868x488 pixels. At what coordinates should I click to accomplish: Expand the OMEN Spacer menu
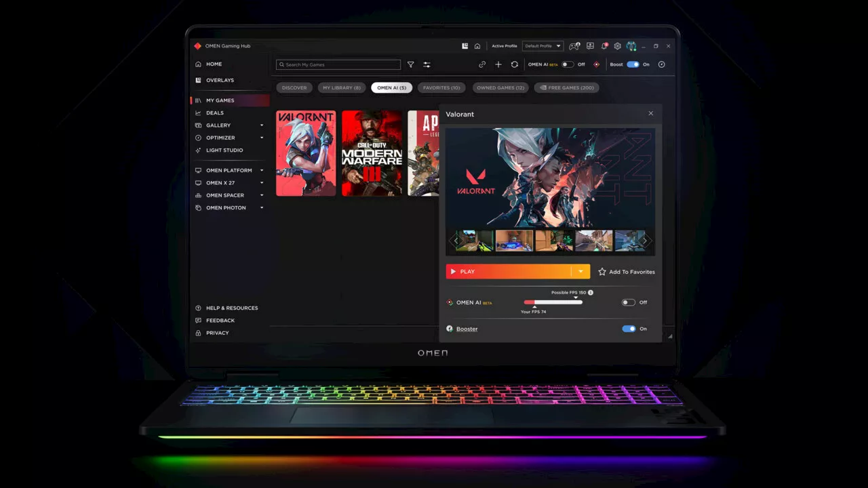pos(262,195)
